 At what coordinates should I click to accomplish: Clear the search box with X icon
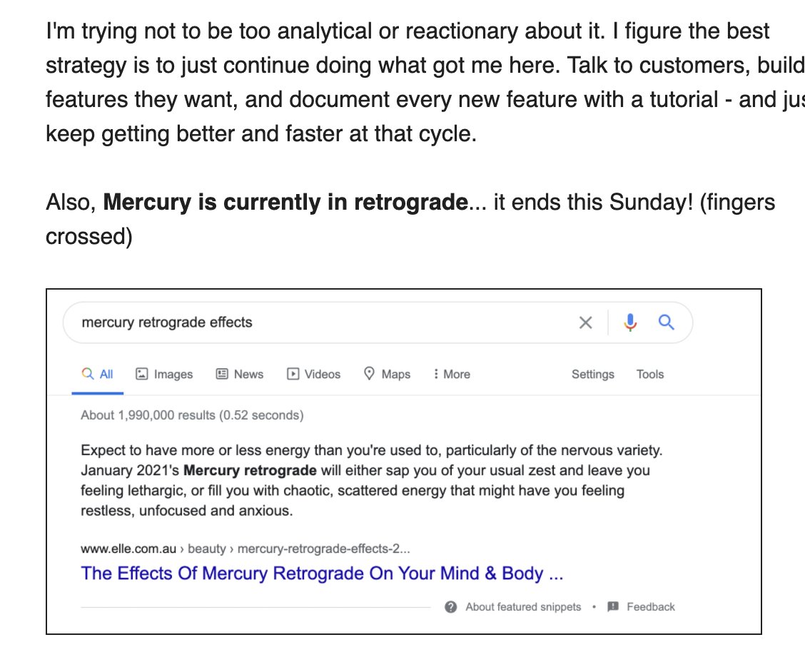point(585,322)
